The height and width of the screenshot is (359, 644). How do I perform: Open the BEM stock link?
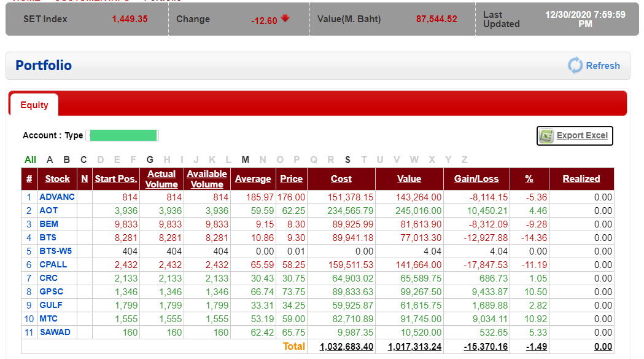click(x=49, y=224)
